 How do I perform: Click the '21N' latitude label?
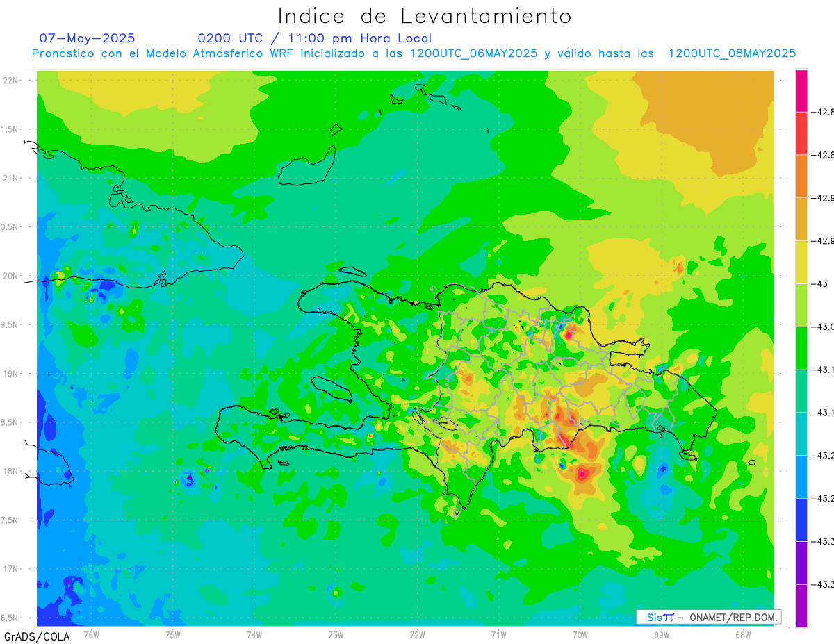pos(11,178)
